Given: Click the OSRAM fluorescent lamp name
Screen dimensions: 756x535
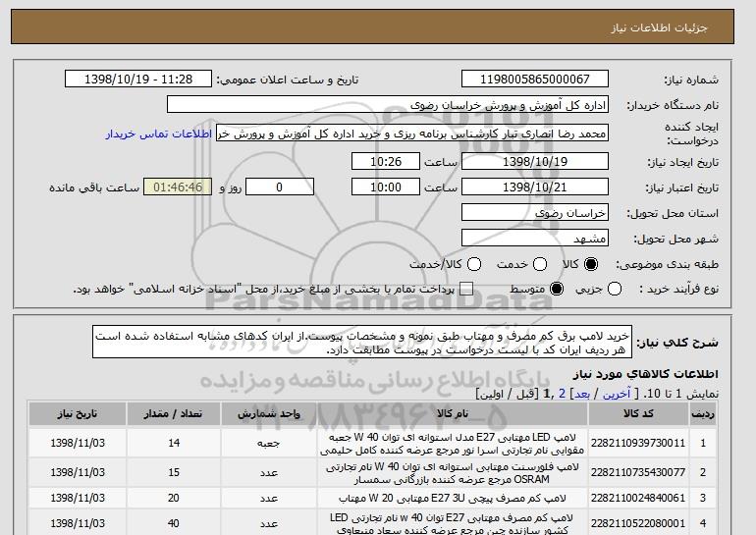Looking at the screenshot, I should (453, 473).
